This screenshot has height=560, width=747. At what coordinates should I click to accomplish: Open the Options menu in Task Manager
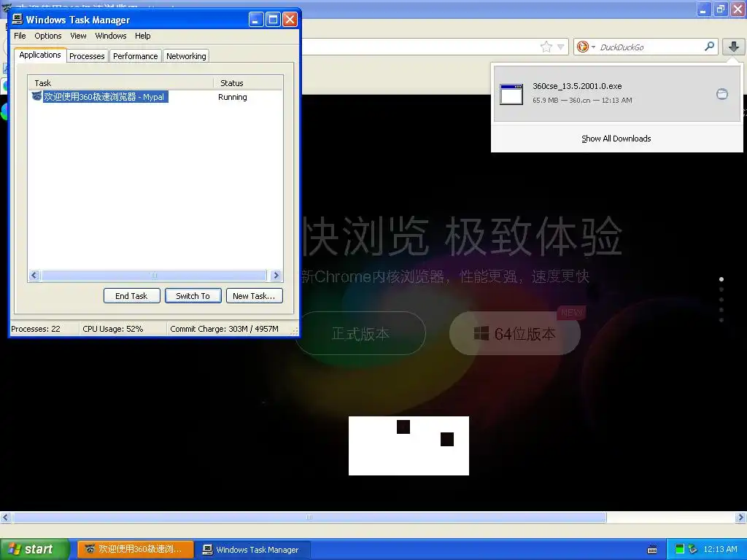pyautogui.click(x=47, y=36)
